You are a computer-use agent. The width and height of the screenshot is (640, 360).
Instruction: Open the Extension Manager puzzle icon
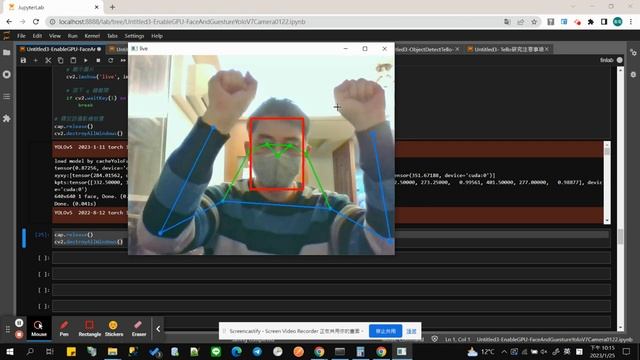click(x=7, y=118)
